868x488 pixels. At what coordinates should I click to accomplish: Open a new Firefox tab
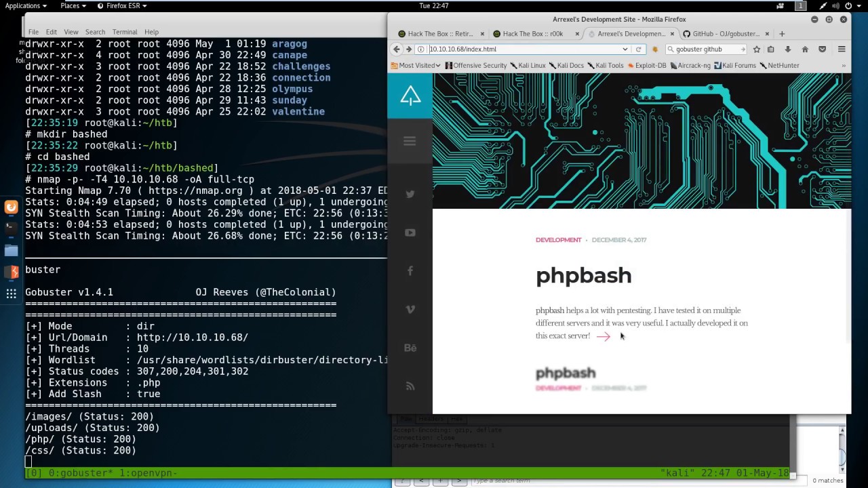click(782, 33)
